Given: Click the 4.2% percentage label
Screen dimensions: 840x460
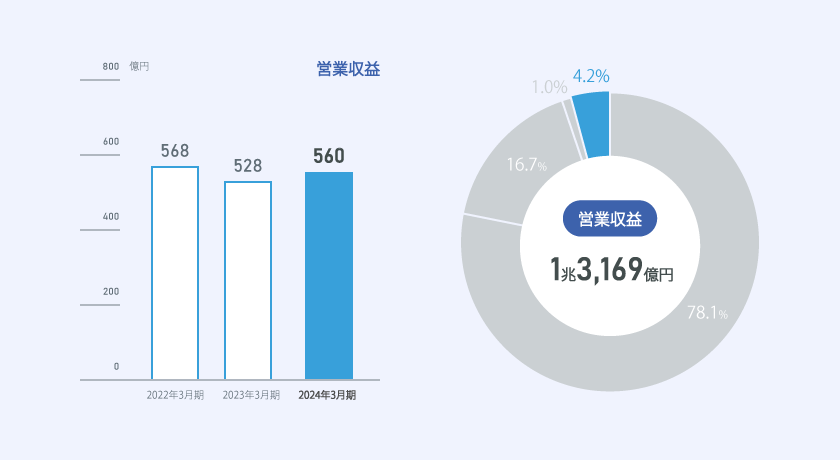Looking at the screenshot, I should tap(591, 76).
